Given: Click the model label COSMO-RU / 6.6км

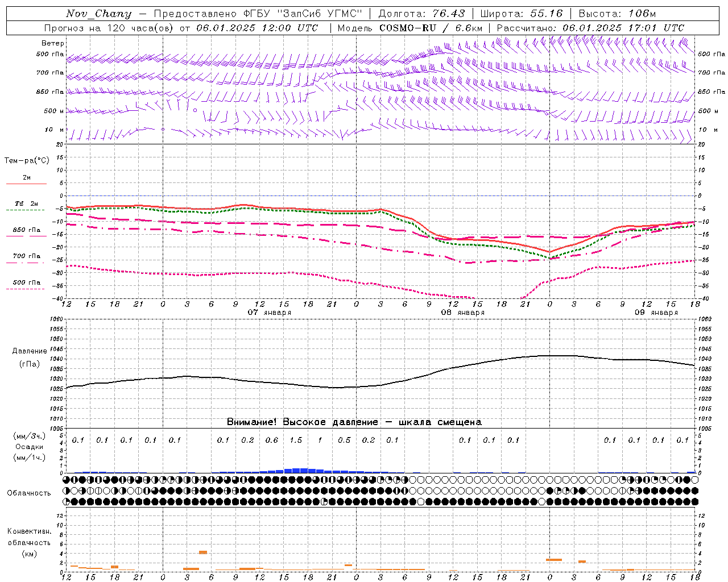Looking at the screenshot, I should (x=431, y=28).
